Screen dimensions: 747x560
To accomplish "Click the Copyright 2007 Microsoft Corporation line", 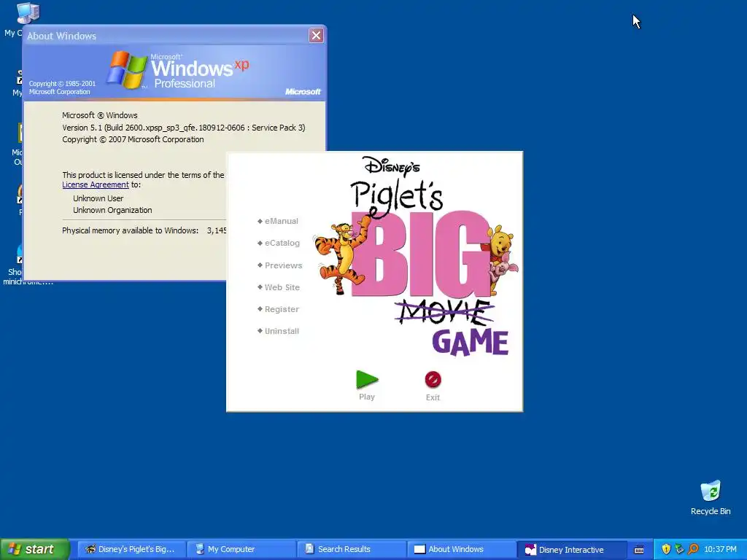I will (133, 139).
